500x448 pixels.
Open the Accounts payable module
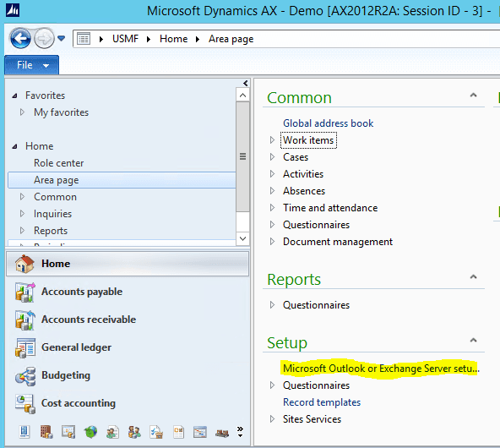tap(128, 292)
